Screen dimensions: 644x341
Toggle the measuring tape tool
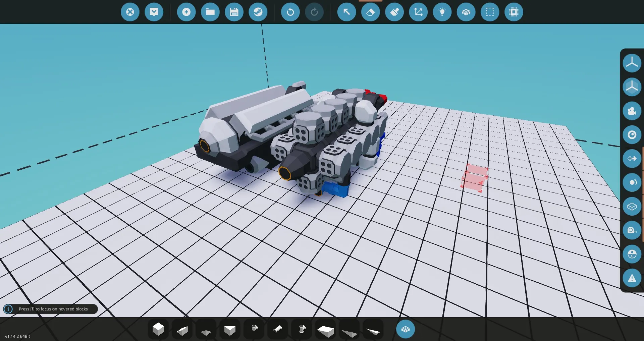(632, 230)
